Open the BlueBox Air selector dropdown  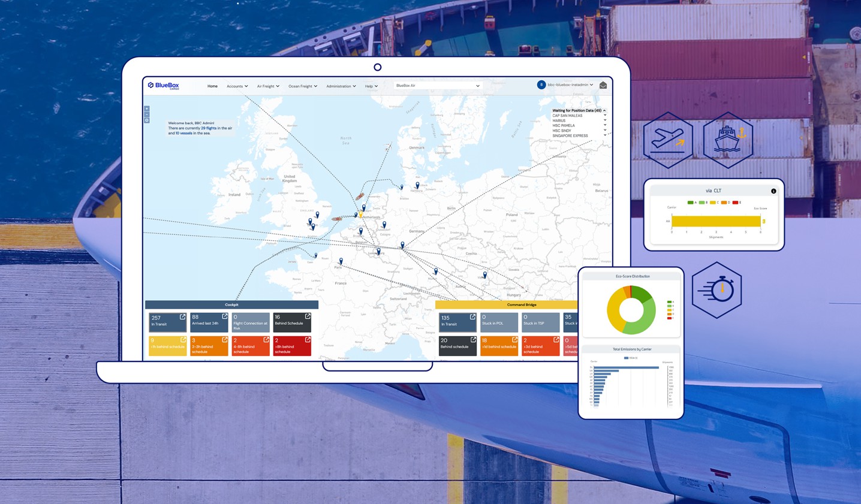(x=437, y=86)
